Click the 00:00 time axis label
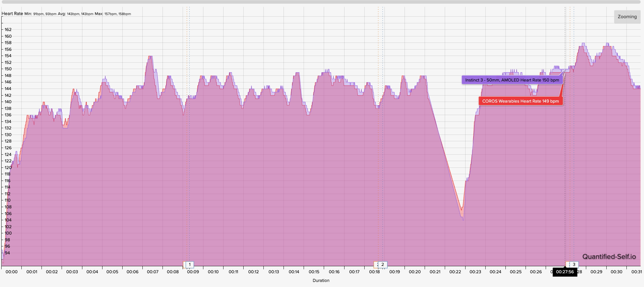 [x=11, y=272]
